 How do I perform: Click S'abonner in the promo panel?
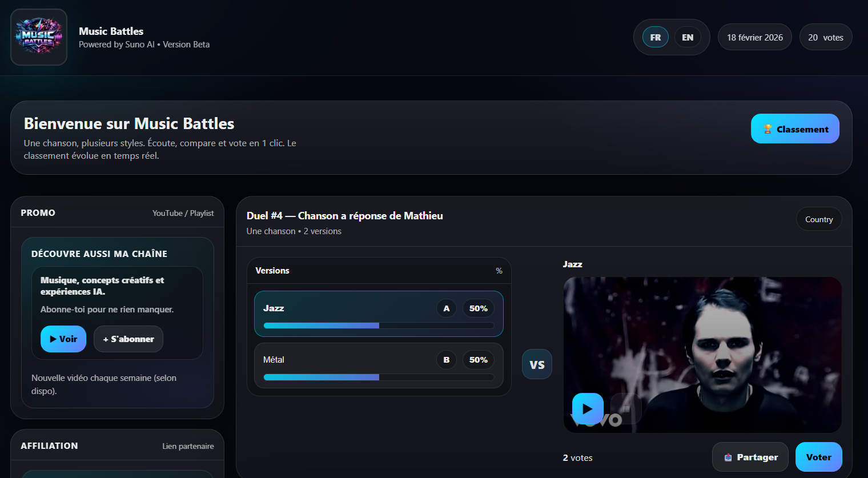coord(128,339)
